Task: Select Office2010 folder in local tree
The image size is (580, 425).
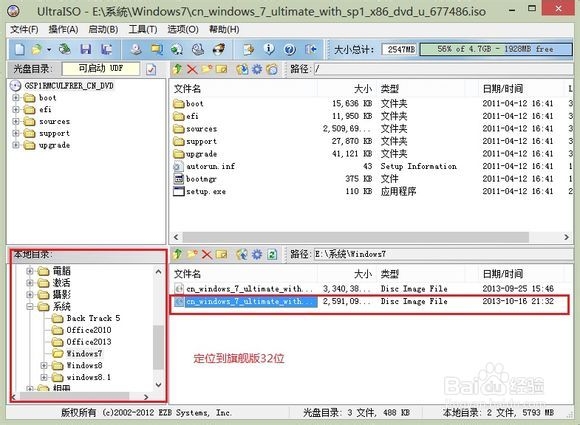Action: click(x=89, y=330)
